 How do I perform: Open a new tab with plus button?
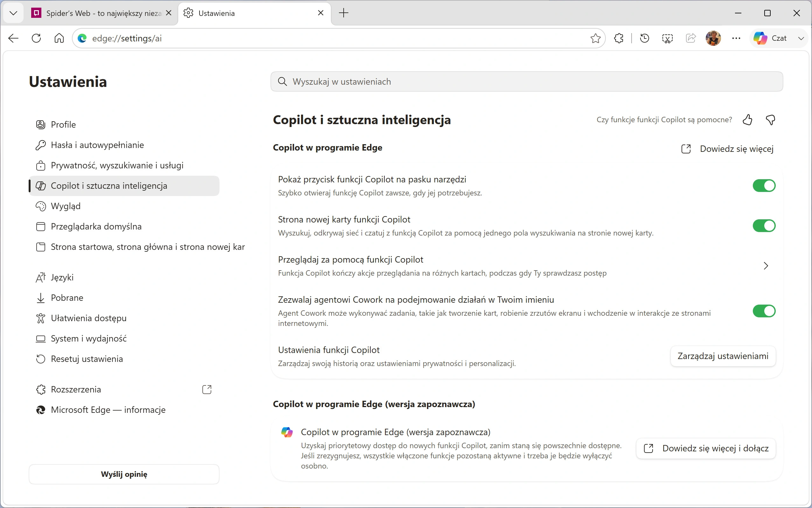pos(344,13)
